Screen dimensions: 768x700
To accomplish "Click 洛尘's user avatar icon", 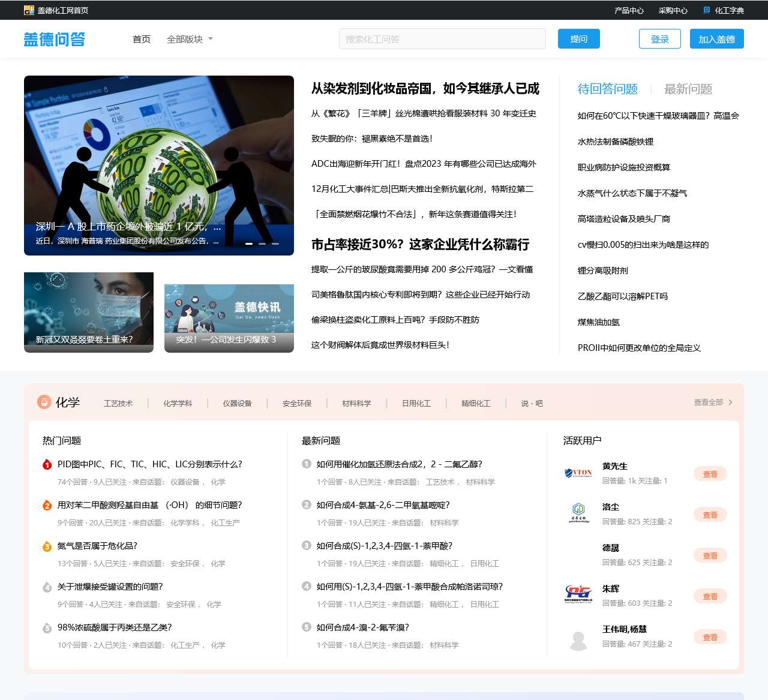I will coord(578,513).
